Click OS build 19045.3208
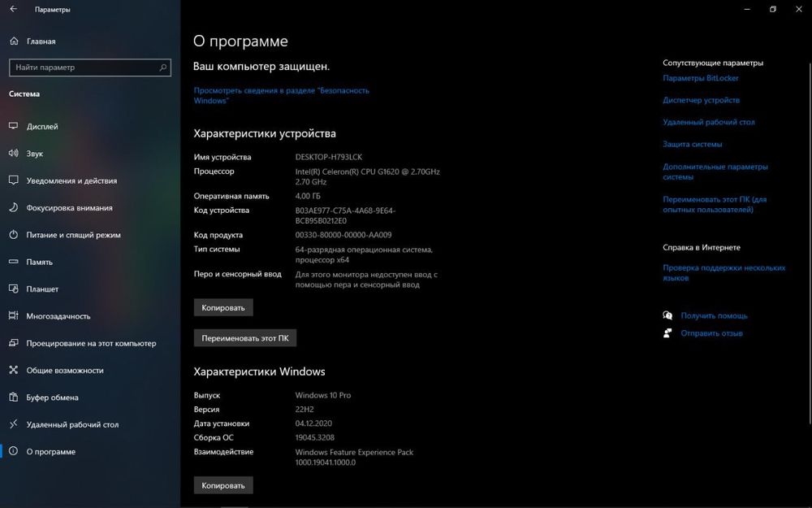Screen dimensions: 812x508 (x=314, y=437)
